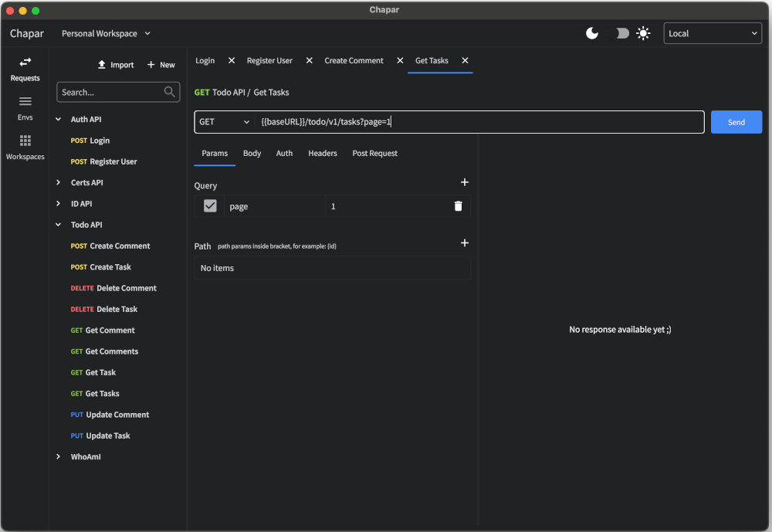Click the Todo API / Get Tasks breadcrumb
The image size is (772, 532).
[251, 92]
